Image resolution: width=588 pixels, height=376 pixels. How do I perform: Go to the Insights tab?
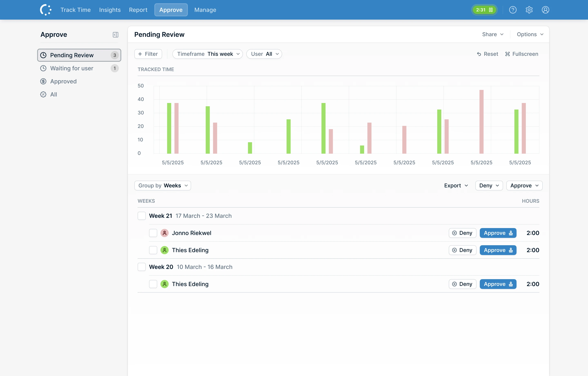click(110, 10)
